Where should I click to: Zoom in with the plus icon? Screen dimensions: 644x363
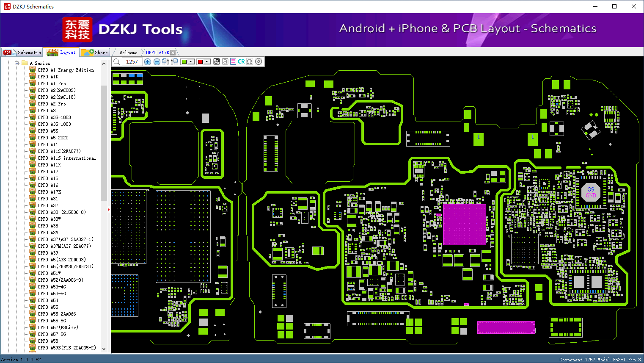click(x=148, y=62)
